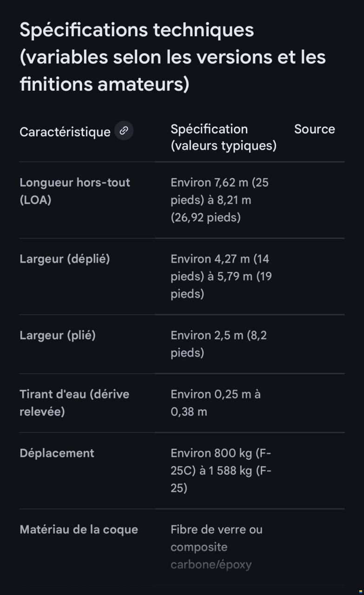The height and width of the screenshot is (595, 364).
Task: Select the 7,62 m à 8,21 m length value
Action: (219, 200)
